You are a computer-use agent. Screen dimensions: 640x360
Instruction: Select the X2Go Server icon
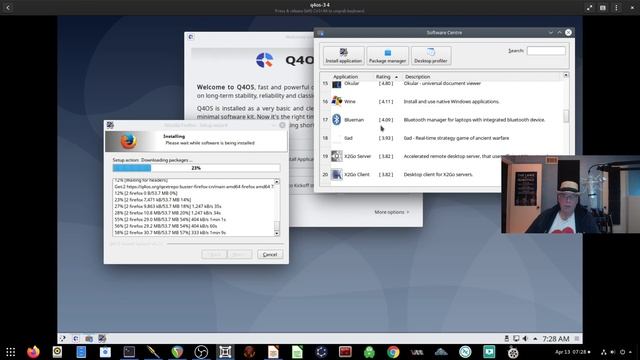pos(336,156)
